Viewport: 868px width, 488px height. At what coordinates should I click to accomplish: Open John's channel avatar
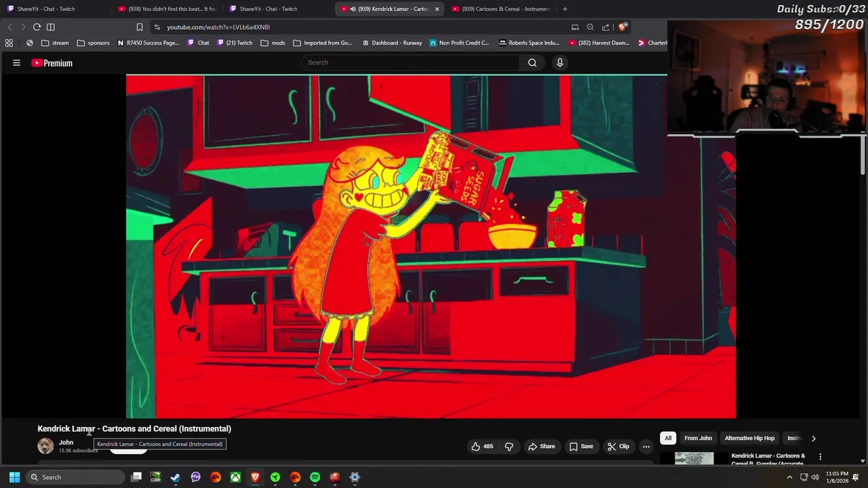(45, 446)
